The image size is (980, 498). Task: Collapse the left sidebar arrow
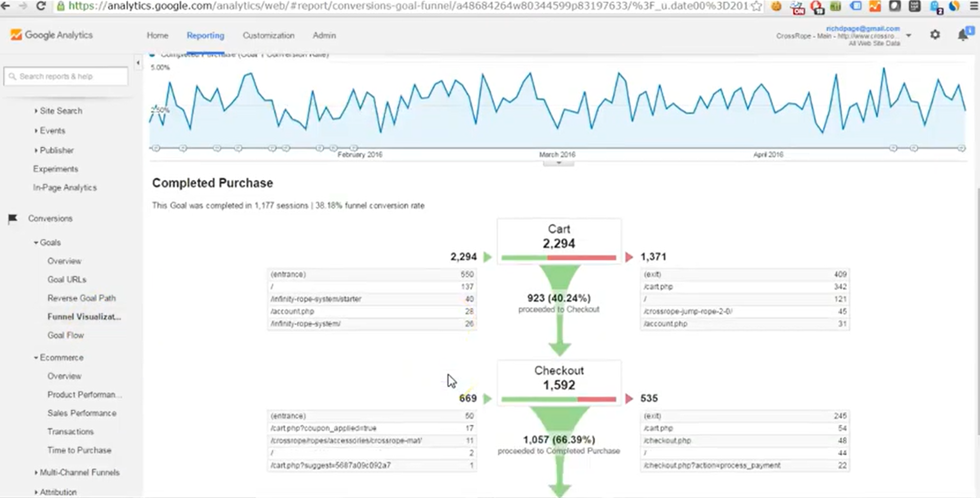click(138, 63)
